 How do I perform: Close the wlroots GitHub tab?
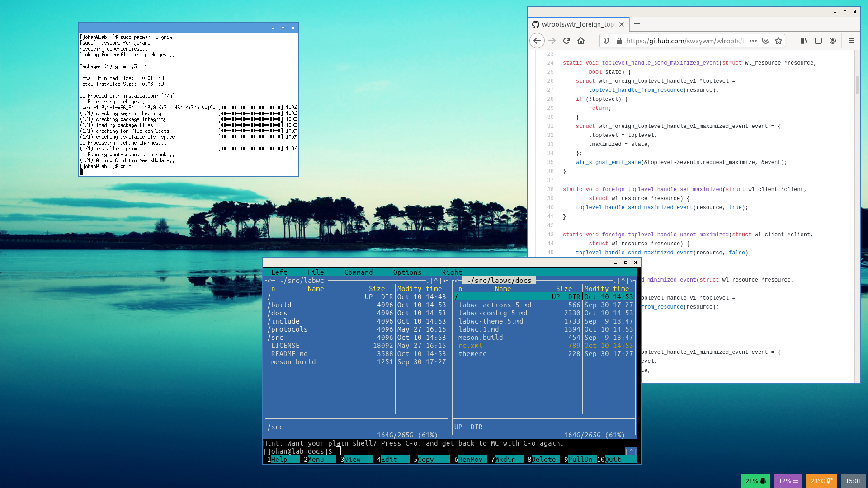click(622, 24)
